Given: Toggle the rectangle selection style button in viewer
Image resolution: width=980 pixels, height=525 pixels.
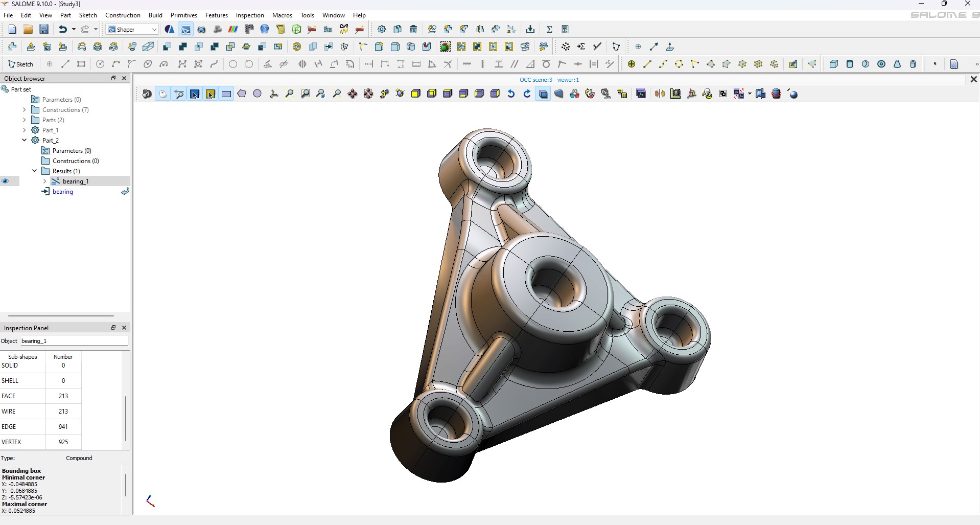Looking at the screenshot, I should coord(226,94).
